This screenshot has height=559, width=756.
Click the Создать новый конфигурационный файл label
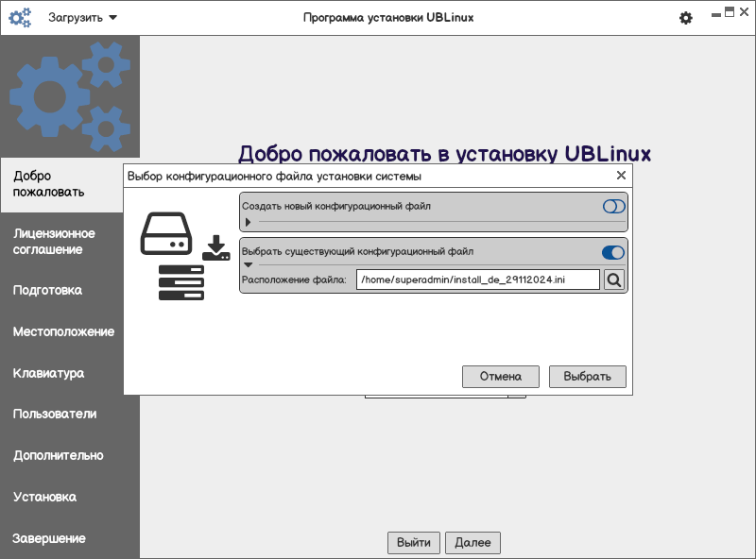coord(336,206)
